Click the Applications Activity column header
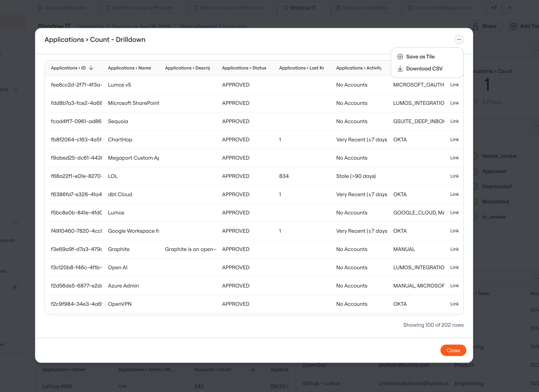Image resolution: width=539 pixels, height=392 pixels. point(358,68)
